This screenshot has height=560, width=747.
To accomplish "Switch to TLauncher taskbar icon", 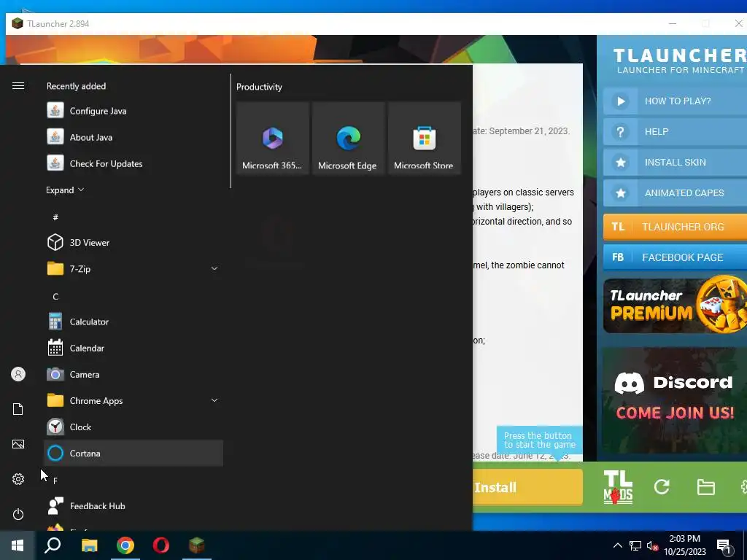I will pos(197,545).
